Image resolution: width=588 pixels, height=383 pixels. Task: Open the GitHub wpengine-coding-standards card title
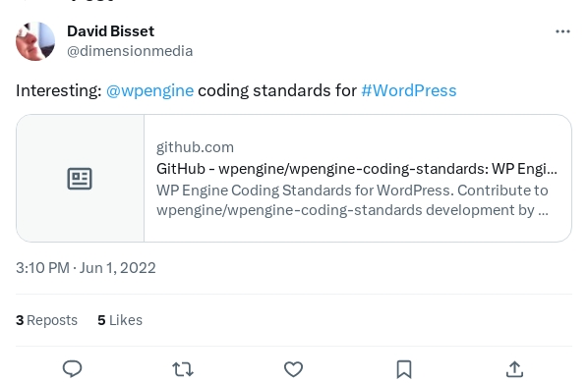tap(357, 169)
